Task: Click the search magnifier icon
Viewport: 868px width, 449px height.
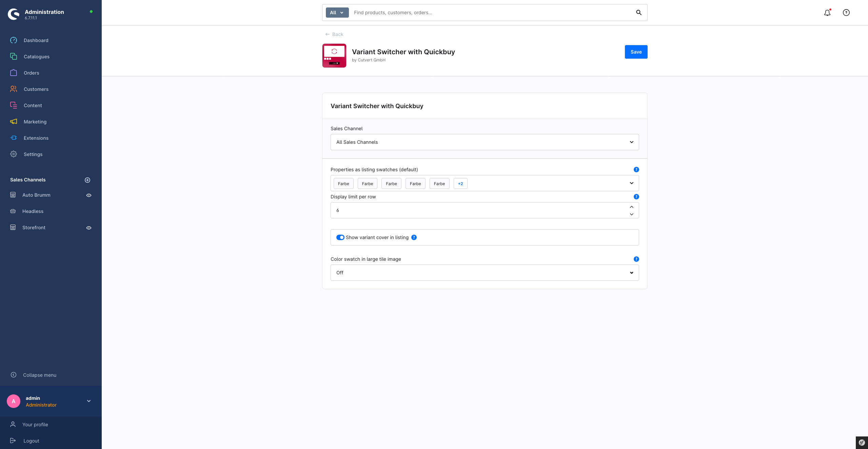Action: (639, 13)
